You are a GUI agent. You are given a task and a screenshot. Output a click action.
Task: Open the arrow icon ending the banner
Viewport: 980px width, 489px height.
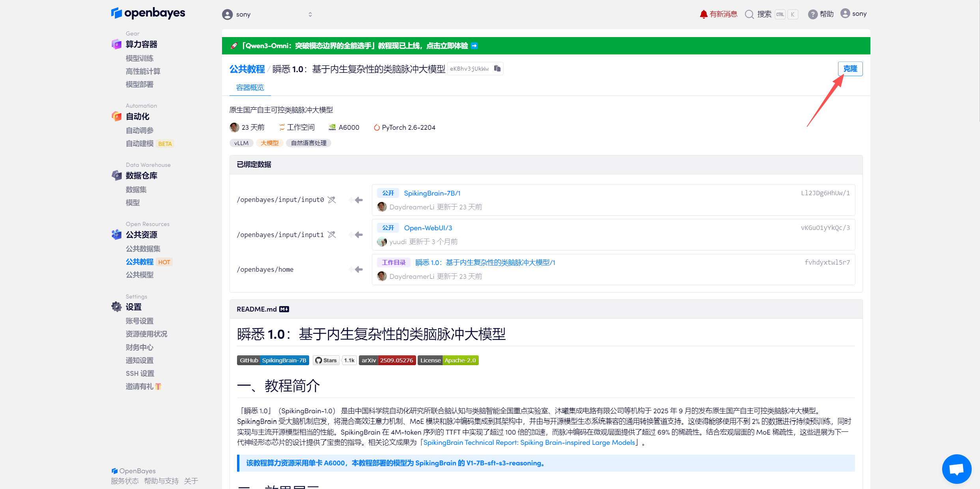pos(474,46)
